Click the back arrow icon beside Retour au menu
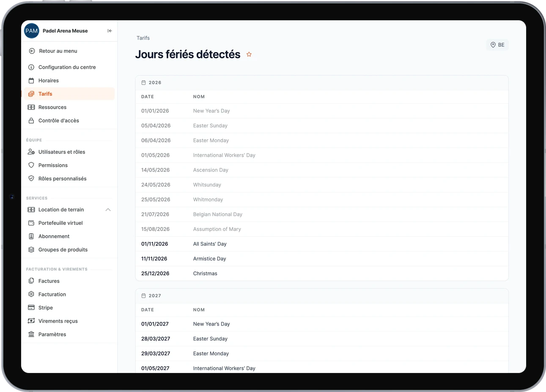546x392 pixels. (x=32, y=51)
